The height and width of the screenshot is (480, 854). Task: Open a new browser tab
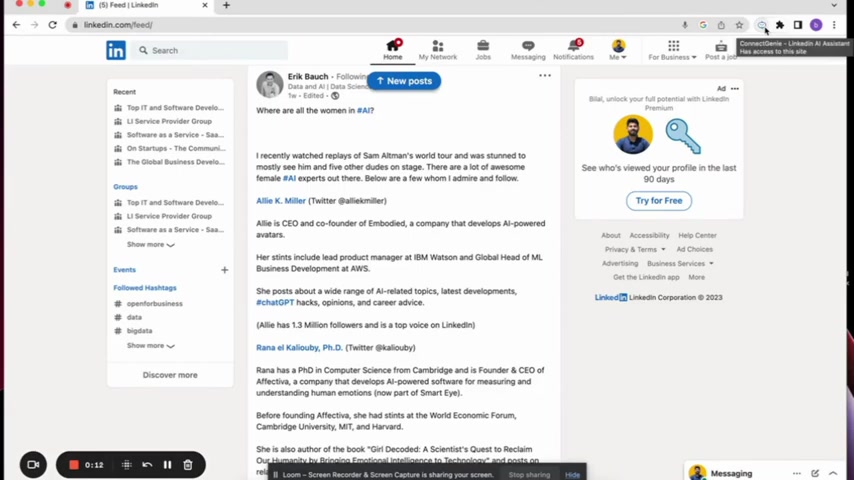[226, 5]
